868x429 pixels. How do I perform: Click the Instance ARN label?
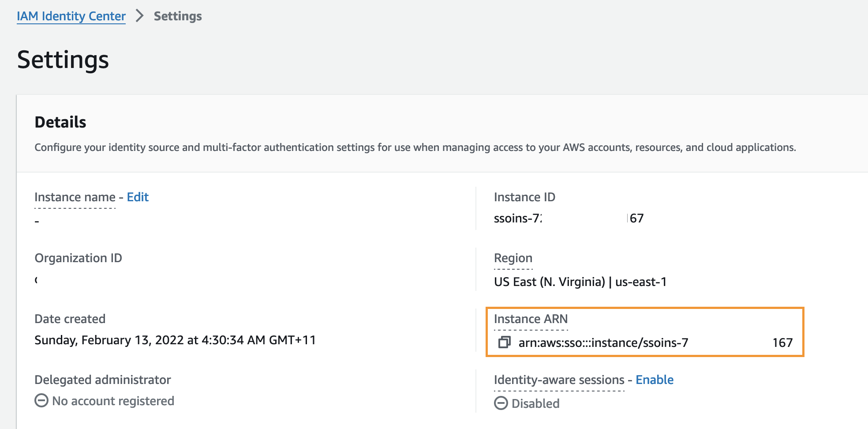tap(531, 319)
